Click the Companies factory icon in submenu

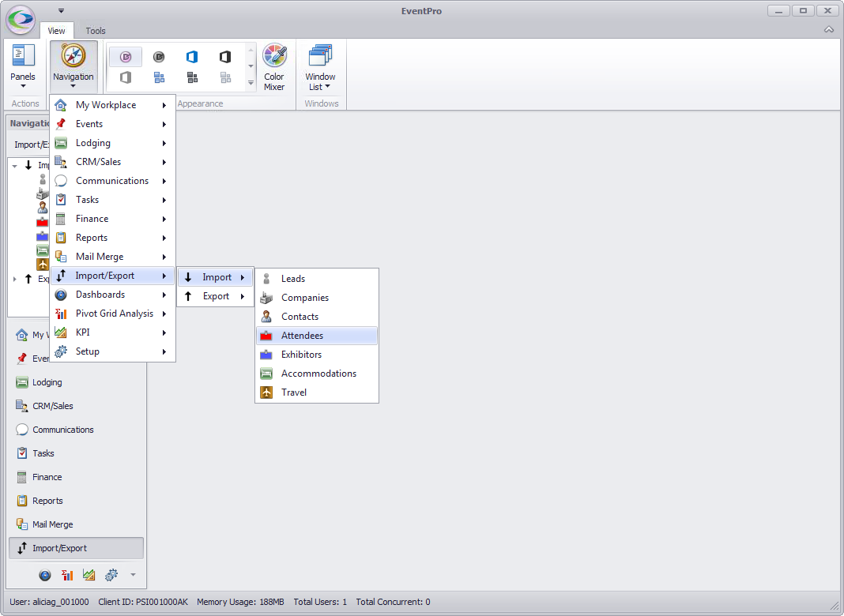click(266, 298)
